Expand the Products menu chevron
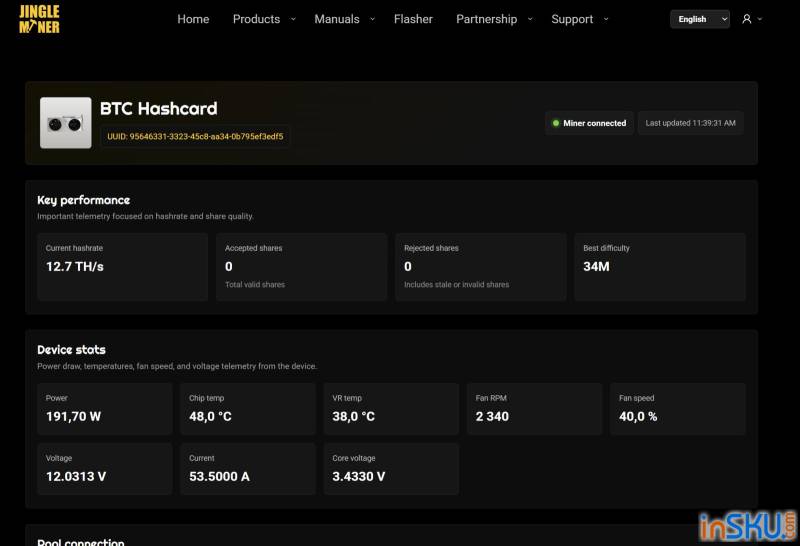Image resolution: width=800 pixels, height=546 pixels. (293, 19)
